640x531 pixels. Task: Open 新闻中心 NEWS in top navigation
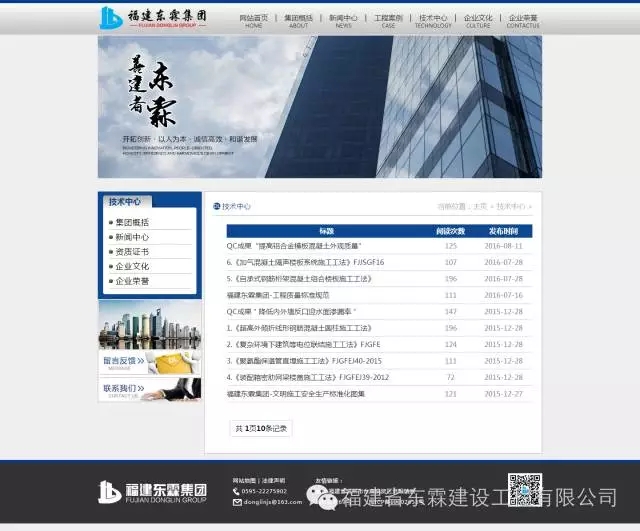(x=343, y=21)
